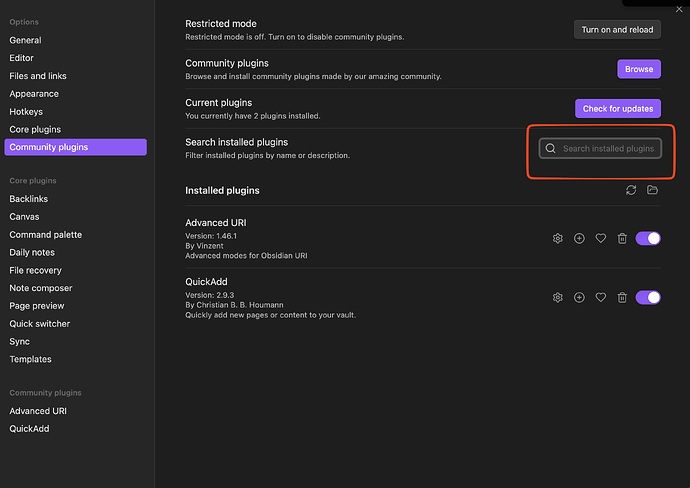
Task: Open Advanced URI plugin settings gear
Action: click(x=558, y=238)
